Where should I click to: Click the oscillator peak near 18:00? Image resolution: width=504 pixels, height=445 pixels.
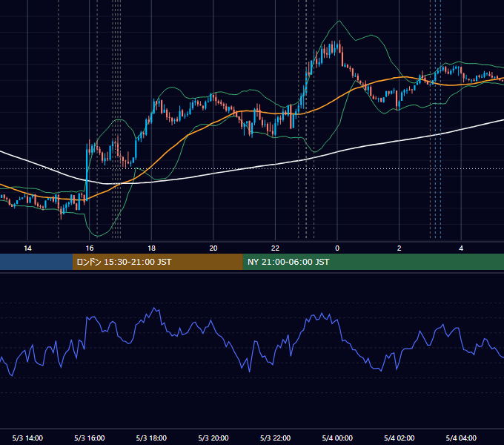point(154,309)
